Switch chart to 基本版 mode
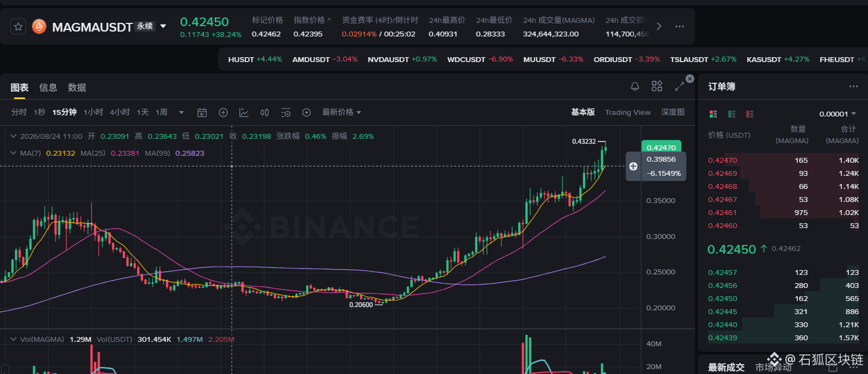868x374 pixels. pos(583,112)
